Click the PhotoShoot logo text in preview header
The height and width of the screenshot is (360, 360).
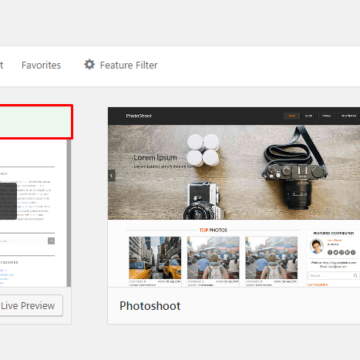coord(139,116)
